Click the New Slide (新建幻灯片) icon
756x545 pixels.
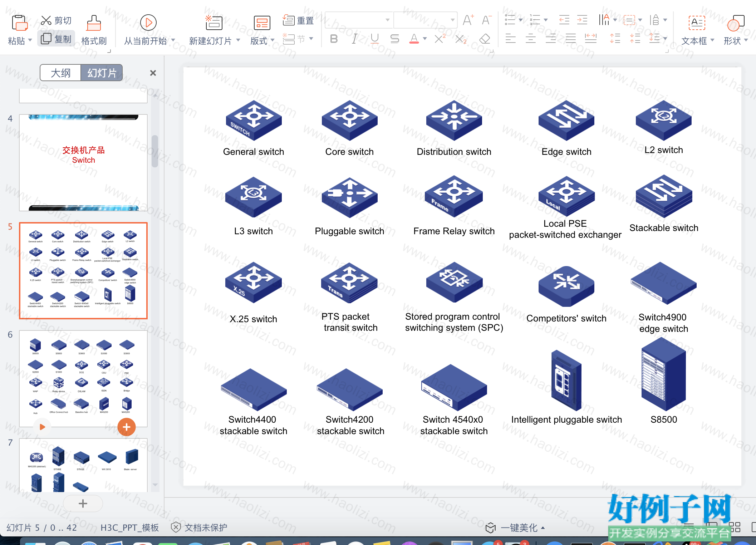214,23
